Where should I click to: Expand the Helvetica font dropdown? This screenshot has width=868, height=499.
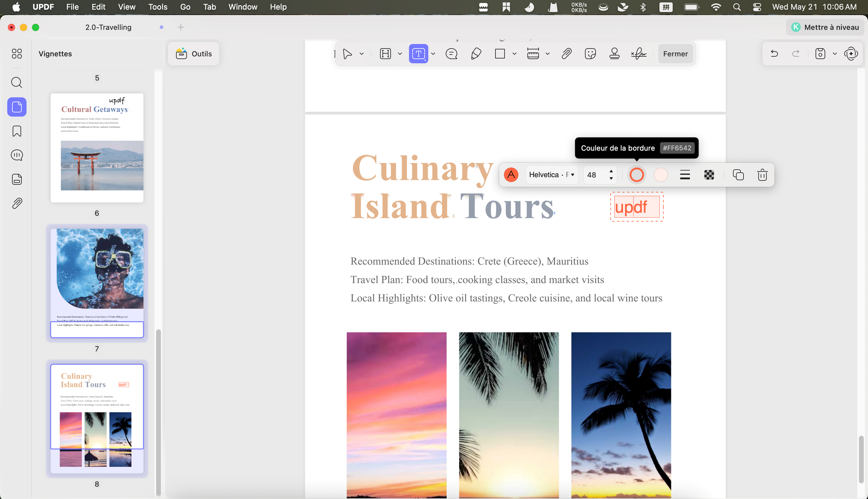pos(552,175)
